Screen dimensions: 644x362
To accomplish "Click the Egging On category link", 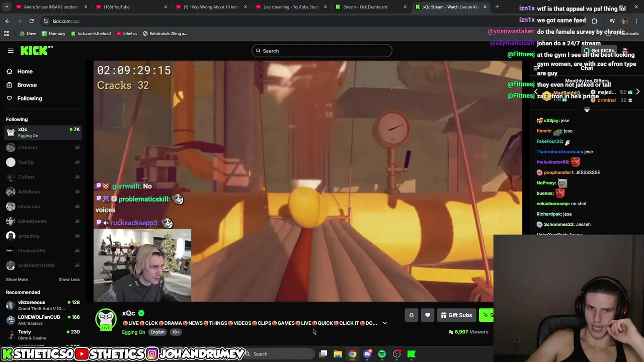I will [x=133, y=332].
